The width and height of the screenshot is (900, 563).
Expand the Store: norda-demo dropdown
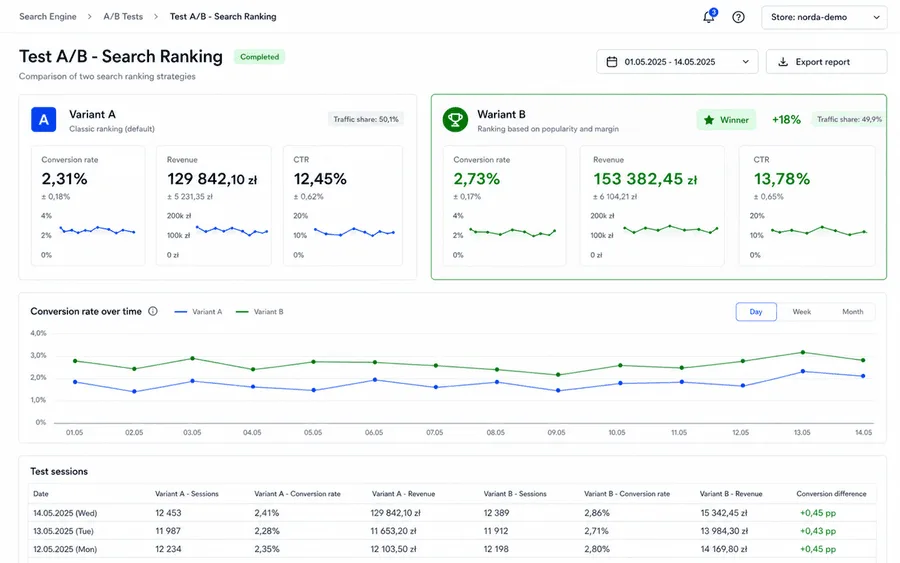pos(824,17)
